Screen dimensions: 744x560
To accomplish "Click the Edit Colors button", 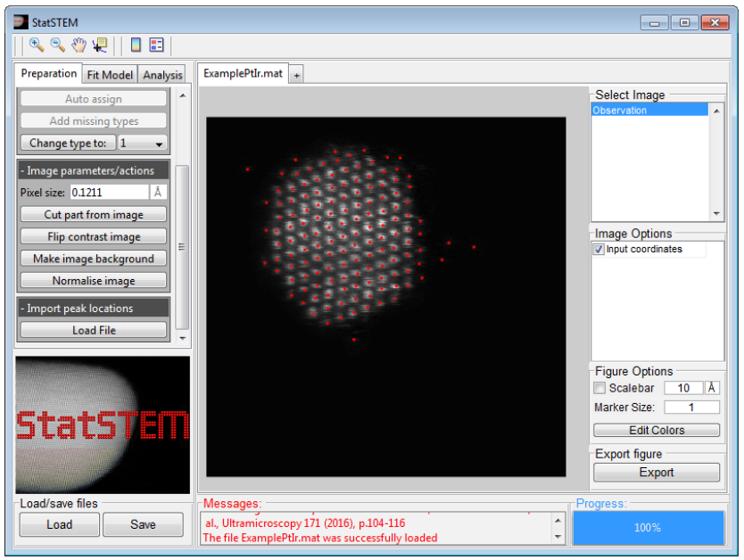I will click(x=657, y=430).
